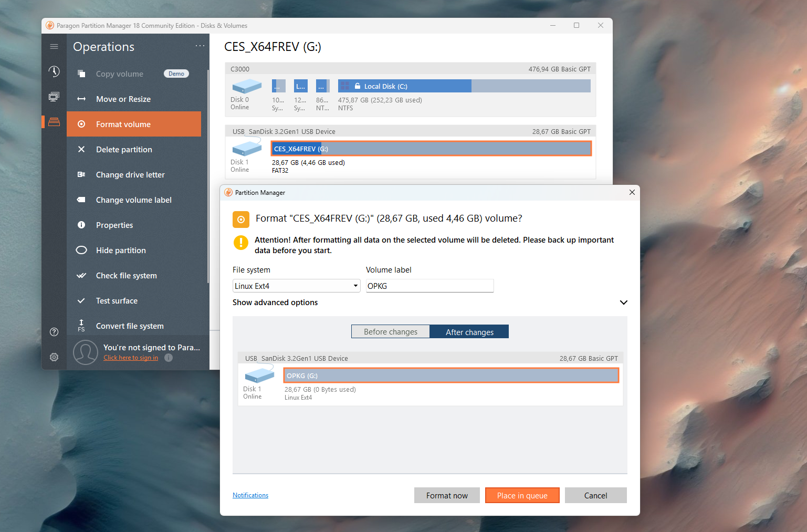Open the Settings gear icon

click(54, 357)
